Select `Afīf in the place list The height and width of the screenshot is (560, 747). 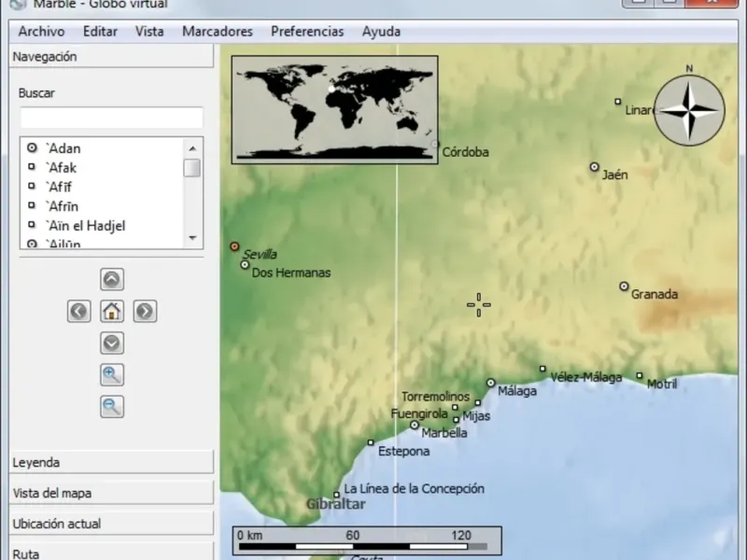(102, 187)
